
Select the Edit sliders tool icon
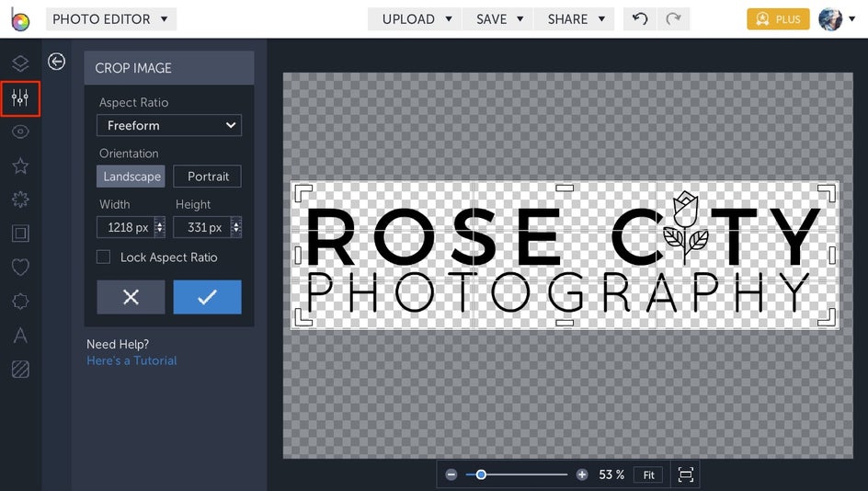pos(20,97)
